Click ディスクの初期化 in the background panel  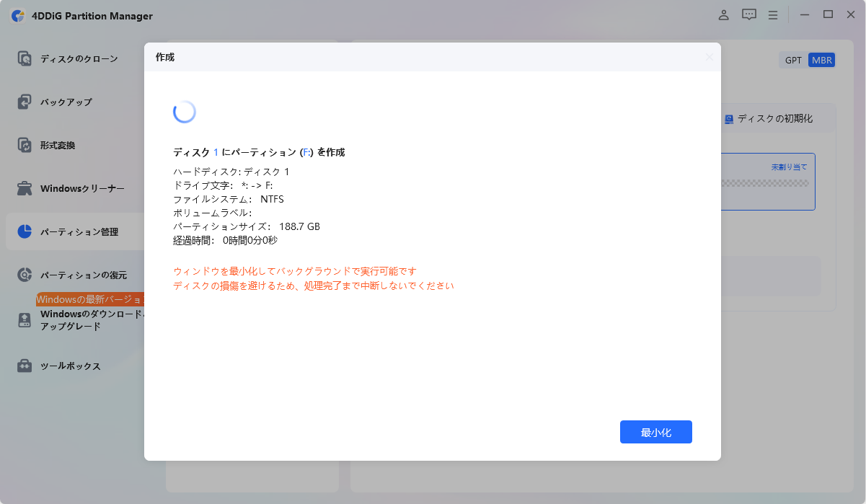tap(774, 118)
